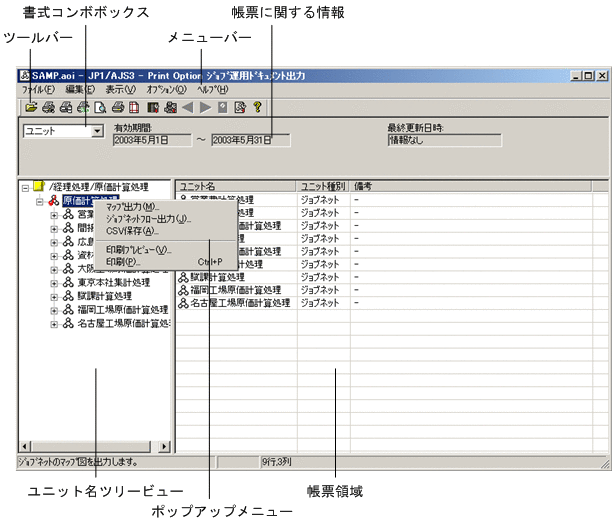Click the grayed forward arrow toolbar icon
This screenshot has width=615, height=524.
(205, 107)
